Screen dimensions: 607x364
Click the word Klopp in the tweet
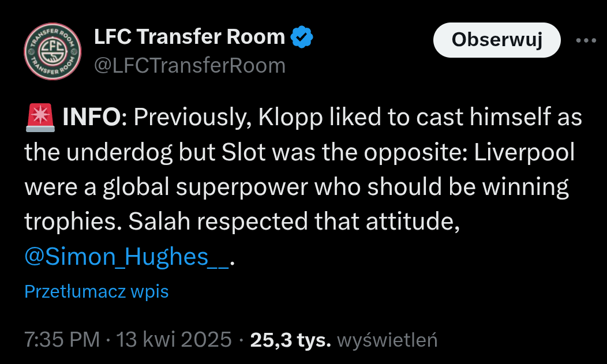pos(290,118)
